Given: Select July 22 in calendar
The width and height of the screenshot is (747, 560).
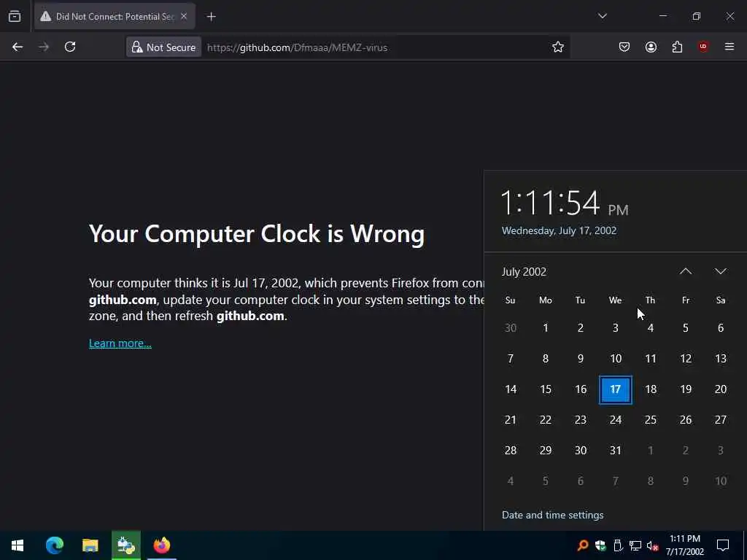Looking at the screenshot, I should click(x=546, y=420).
